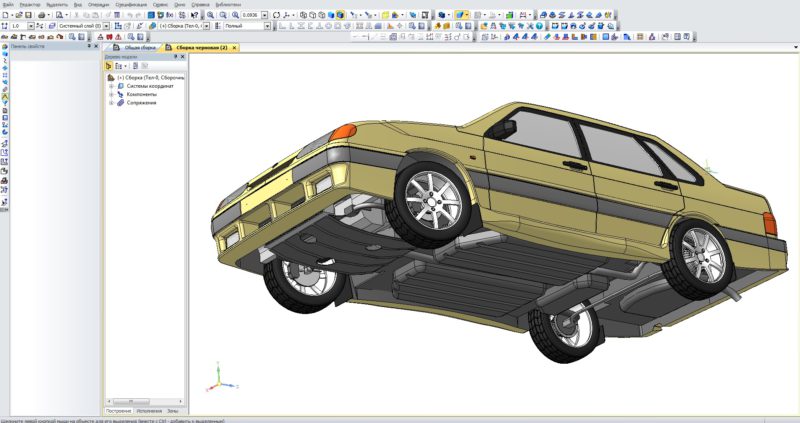
Task: Expand the Системы координат tree node
Action: (x=111, y=86)
